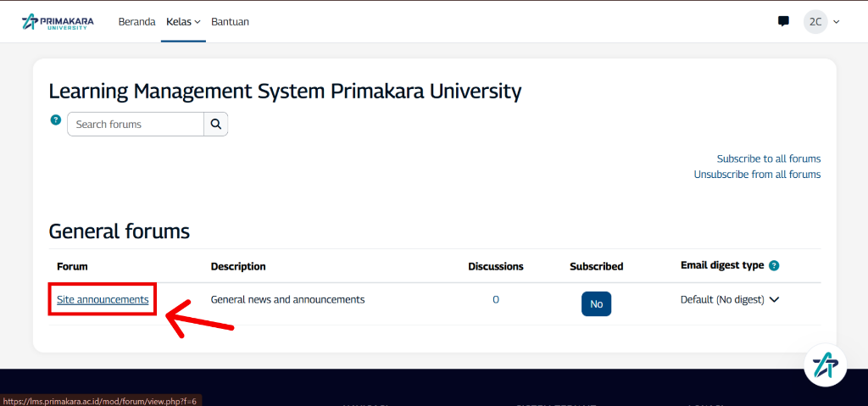Open the Site announcements forum
This screenshot has height=406, width=868.
click(103, 300)
